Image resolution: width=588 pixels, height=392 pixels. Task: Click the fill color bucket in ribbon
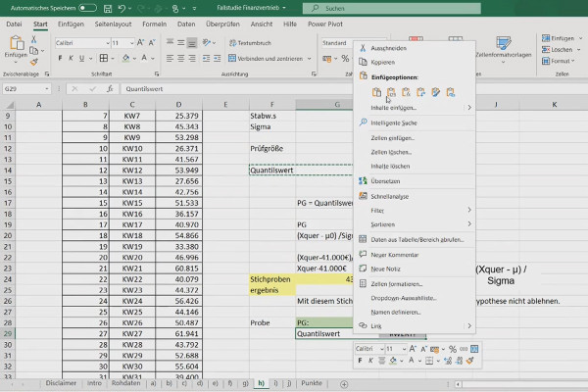coord(125,58)
